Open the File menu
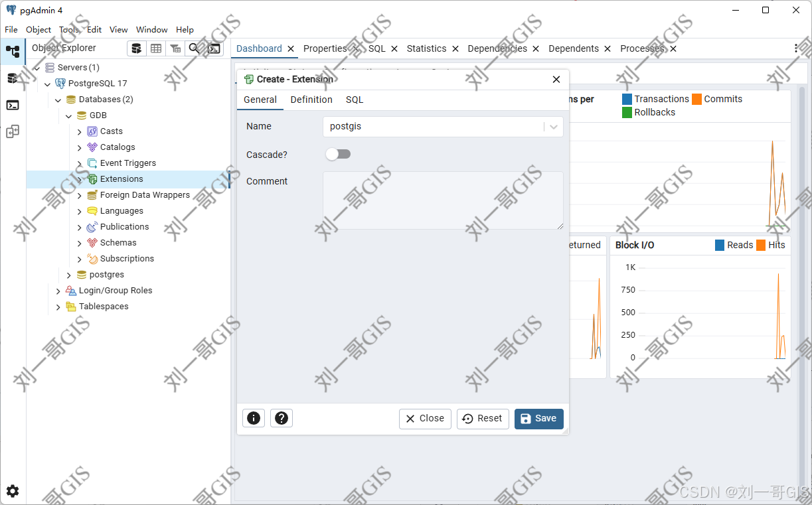Screen dimensions: 812x505 tap(11, 29)
